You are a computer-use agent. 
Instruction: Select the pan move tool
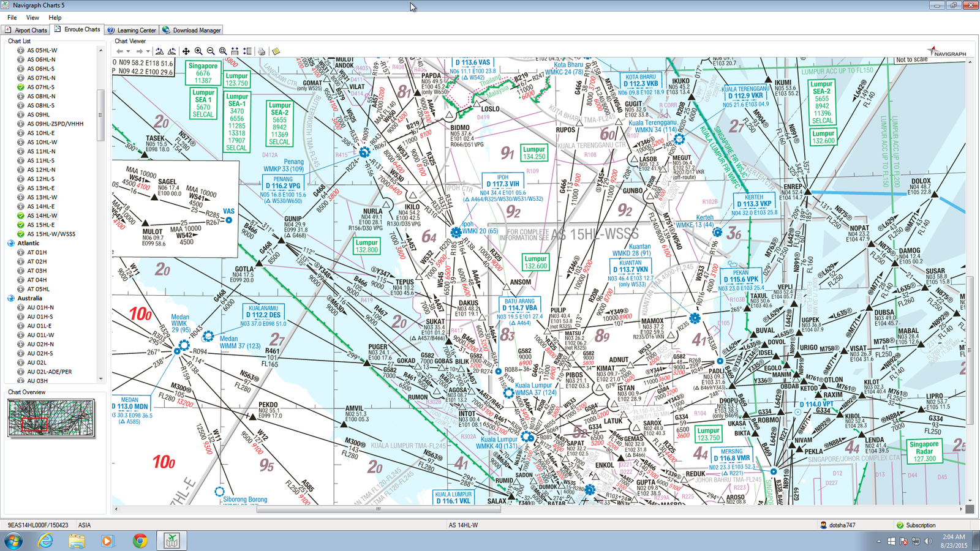click(x=186, y=51)
